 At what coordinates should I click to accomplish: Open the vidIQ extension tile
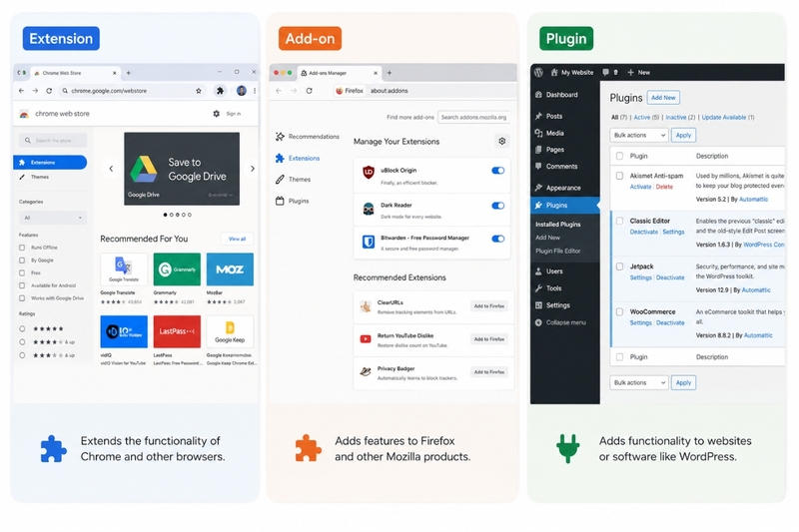click(x=124, y=331)
